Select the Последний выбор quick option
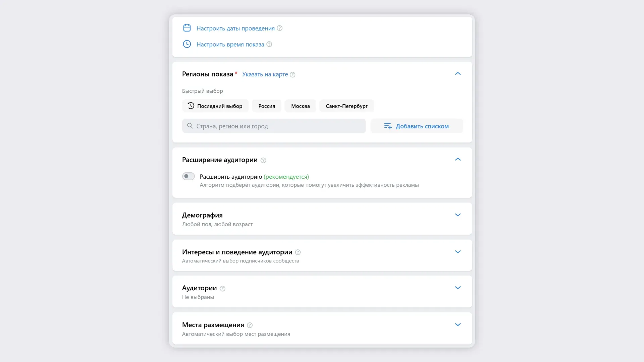The width and height of the screenshot is (644, 362). pos(215,106)
